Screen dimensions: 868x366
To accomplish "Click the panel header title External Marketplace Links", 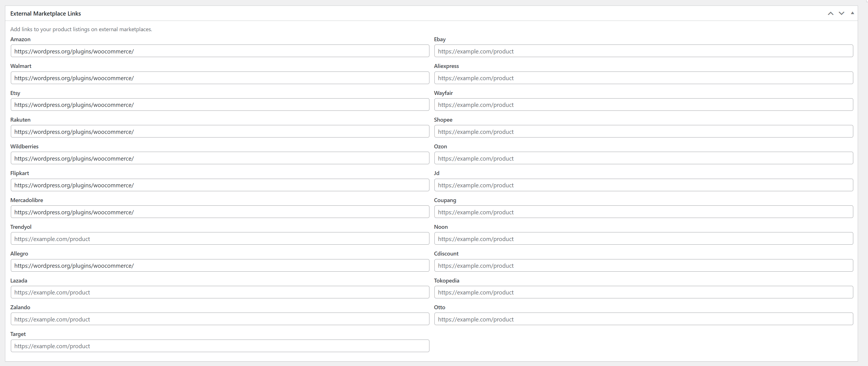I will coord(46,13).
